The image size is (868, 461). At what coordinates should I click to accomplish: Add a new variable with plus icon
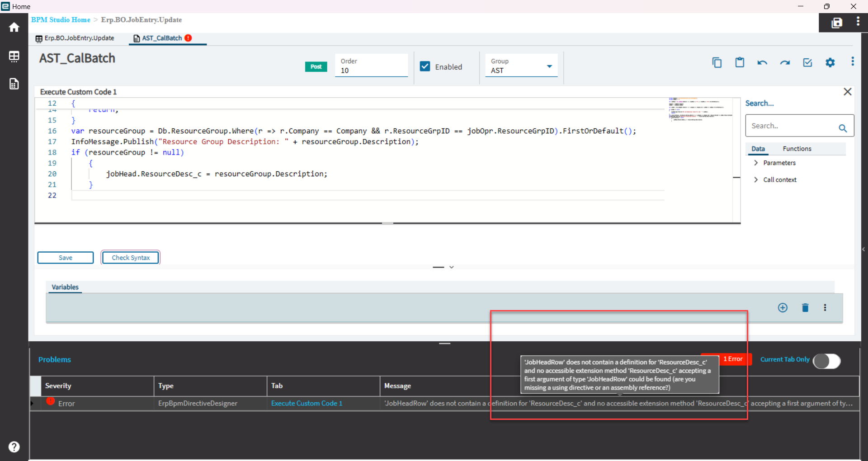783,308
